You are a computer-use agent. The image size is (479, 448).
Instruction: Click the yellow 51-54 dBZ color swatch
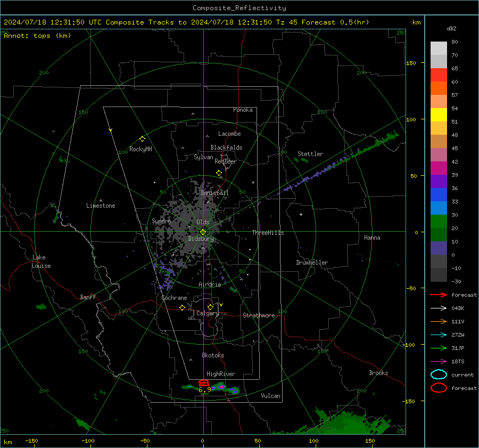(439, 115)
